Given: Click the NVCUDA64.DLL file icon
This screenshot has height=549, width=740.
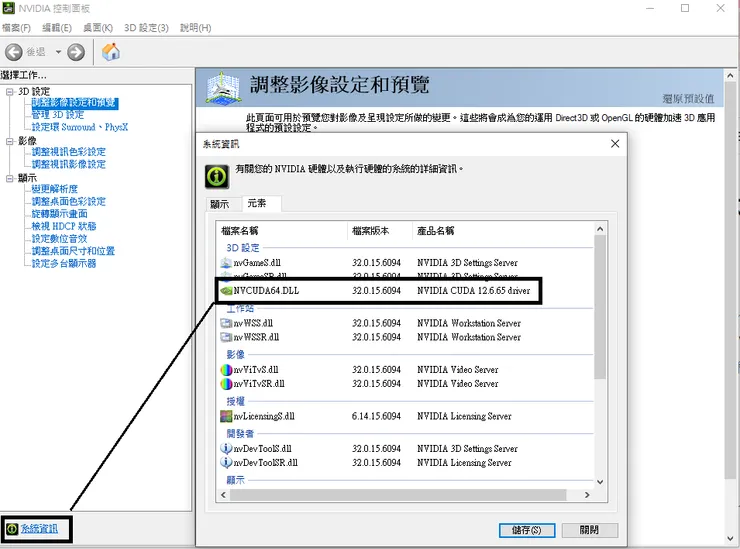Looking at the screenshot, I should (x=226, y=291).
